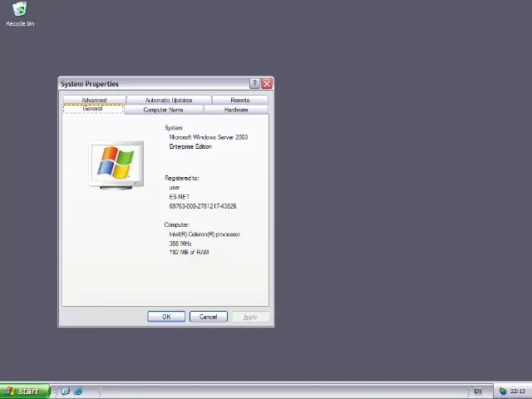Click the 'Registered to:' label

pyautogui.click(x=182, y=178)
